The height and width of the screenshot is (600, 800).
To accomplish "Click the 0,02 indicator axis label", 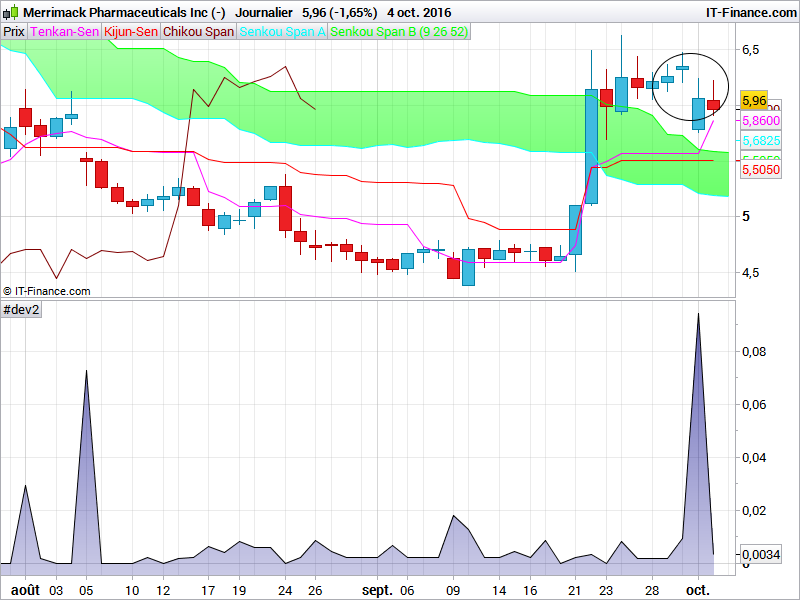I will coord(754,511).
